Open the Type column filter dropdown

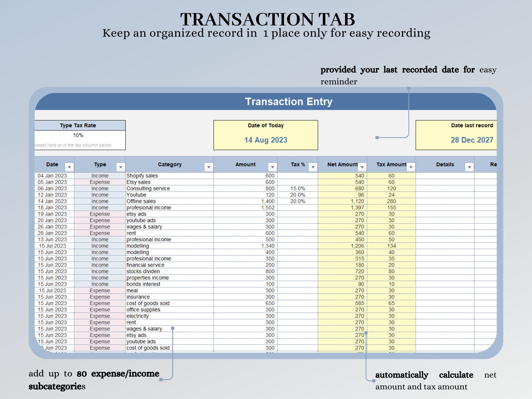[120, 167]
